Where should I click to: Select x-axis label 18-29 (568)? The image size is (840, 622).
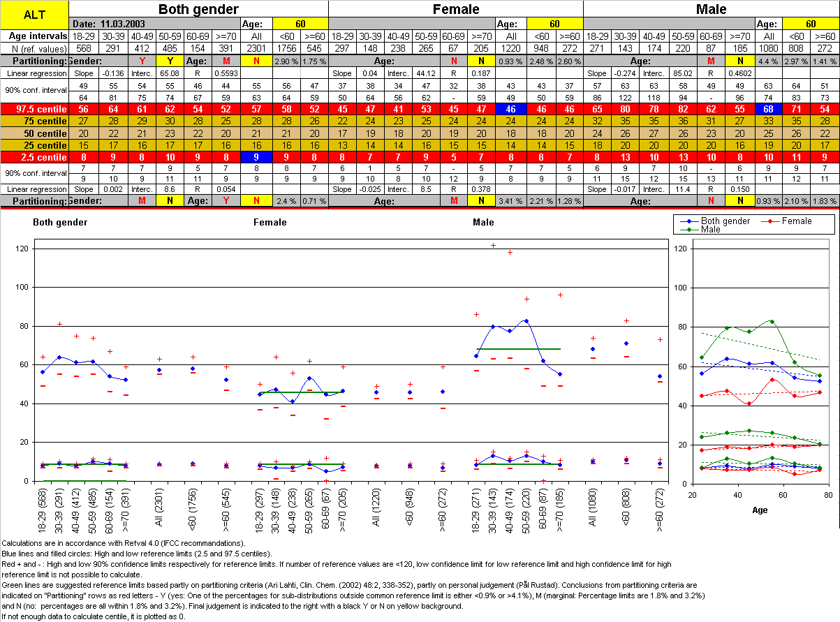[43, 509]
